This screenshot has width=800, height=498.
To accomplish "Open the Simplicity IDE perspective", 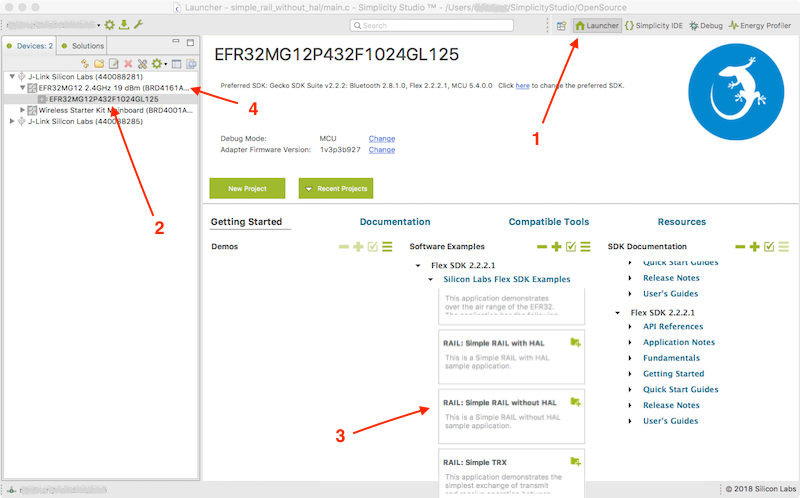I will pyautogui.click(x=654, y=26).
